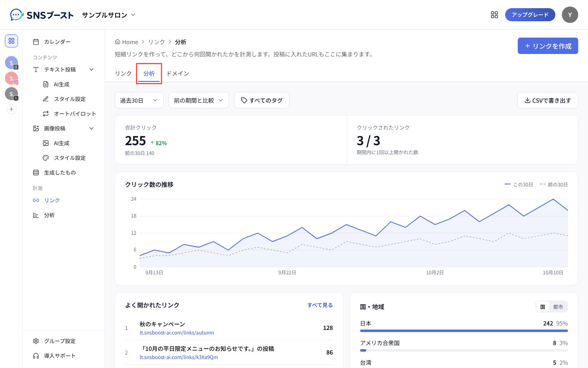The height and width of the screenshot is (368, 588).
Task: Click the Home breadcrumb
Action: point(127,42)
